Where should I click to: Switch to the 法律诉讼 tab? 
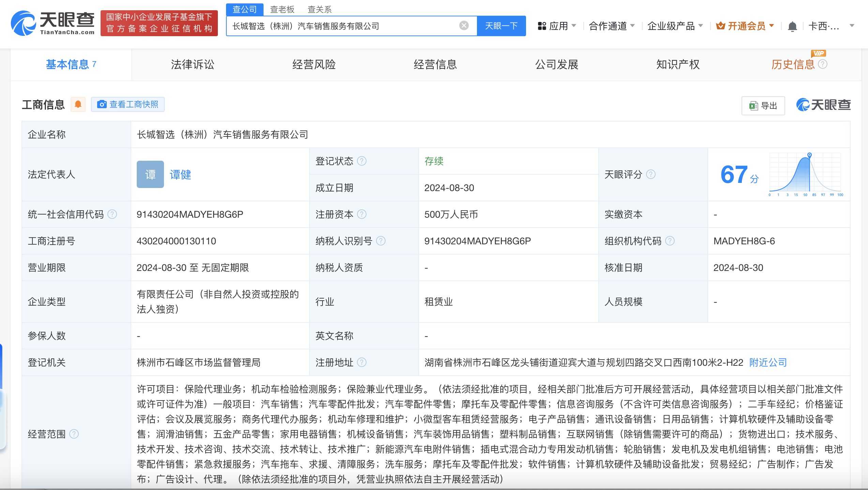193,64
